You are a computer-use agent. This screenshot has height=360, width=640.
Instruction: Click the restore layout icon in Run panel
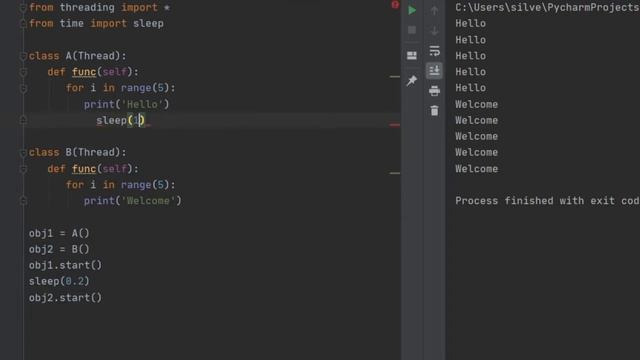click(x=412, y=55)
